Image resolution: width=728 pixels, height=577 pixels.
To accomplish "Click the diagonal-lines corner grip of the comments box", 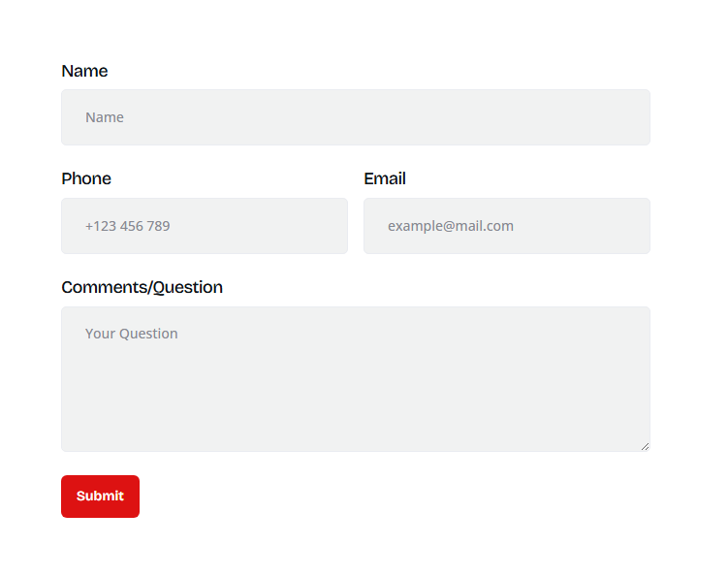I will (x=645, y=446).
